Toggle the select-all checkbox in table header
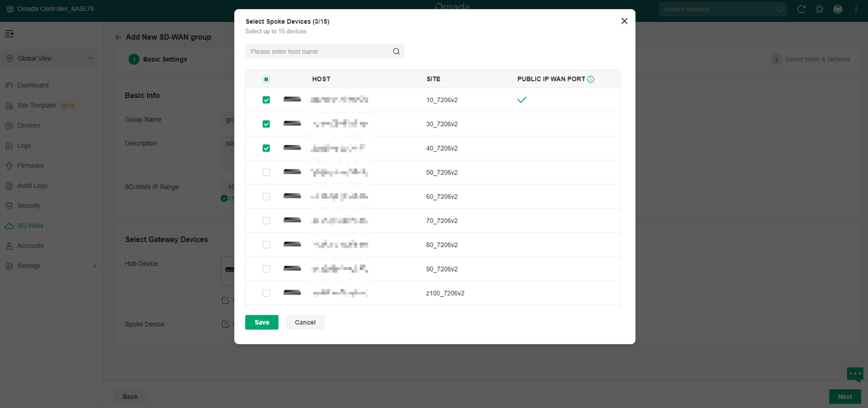 click(266, 80)
